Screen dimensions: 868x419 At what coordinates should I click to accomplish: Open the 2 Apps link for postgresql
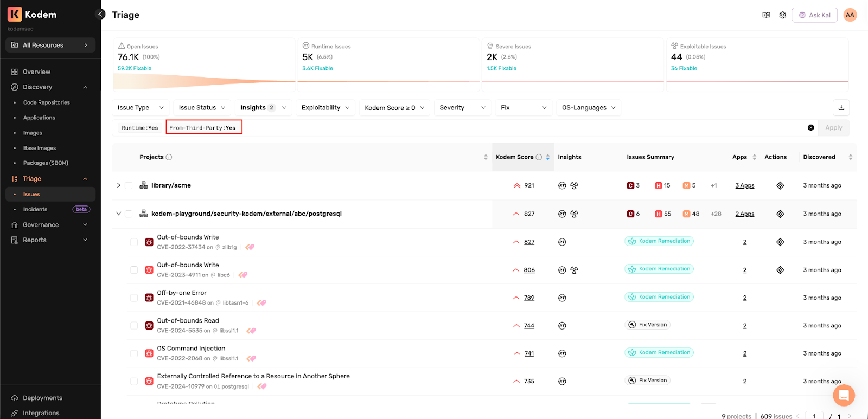(x=744, y=214)
